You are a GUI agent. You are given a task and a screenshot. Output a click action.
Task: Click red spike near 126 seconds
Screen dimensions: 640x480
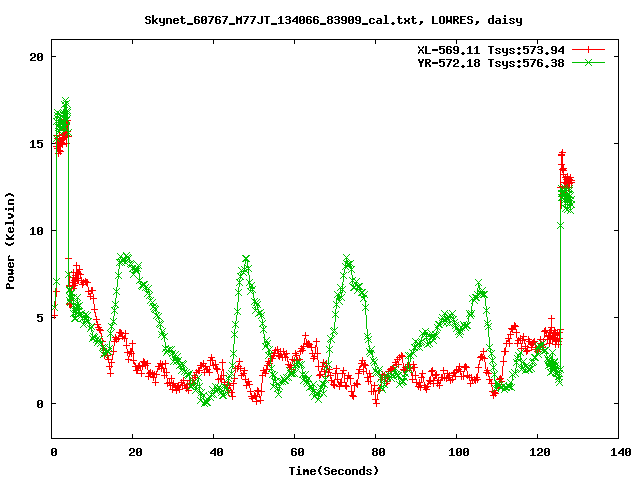coord(562,153)
